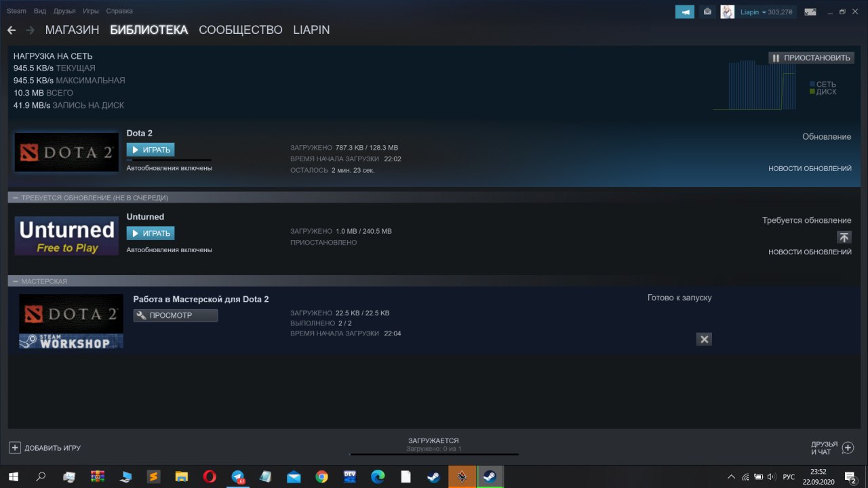
Task: Move Unturned to top of queue
Action: click(x=844, y=237)
